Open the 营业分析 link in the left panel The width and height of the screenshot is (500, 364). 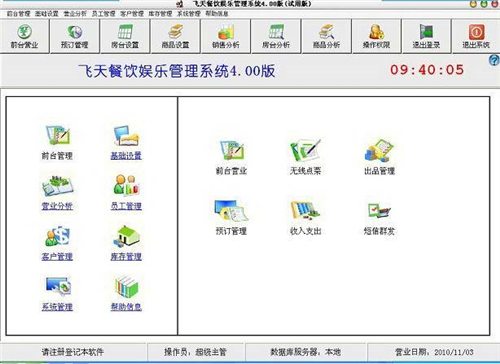57,206
